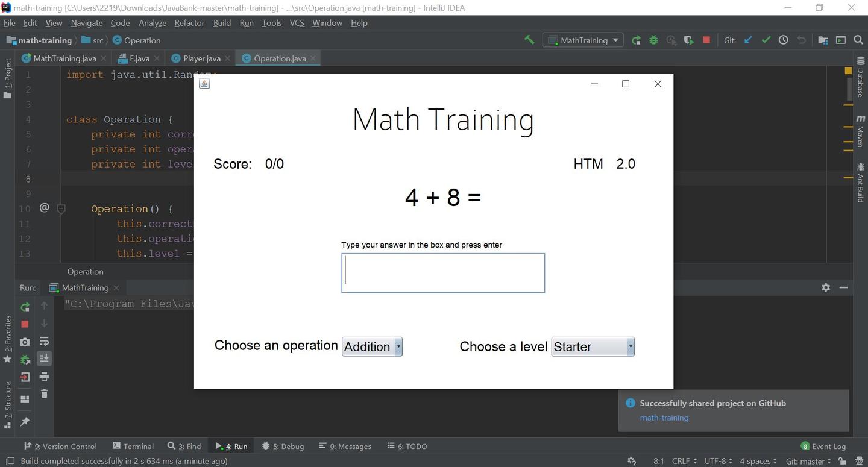This screenshot has width=868, height=467.
Task: Collapse the Operation() constructor fold marker
Action: pos(61,208)
